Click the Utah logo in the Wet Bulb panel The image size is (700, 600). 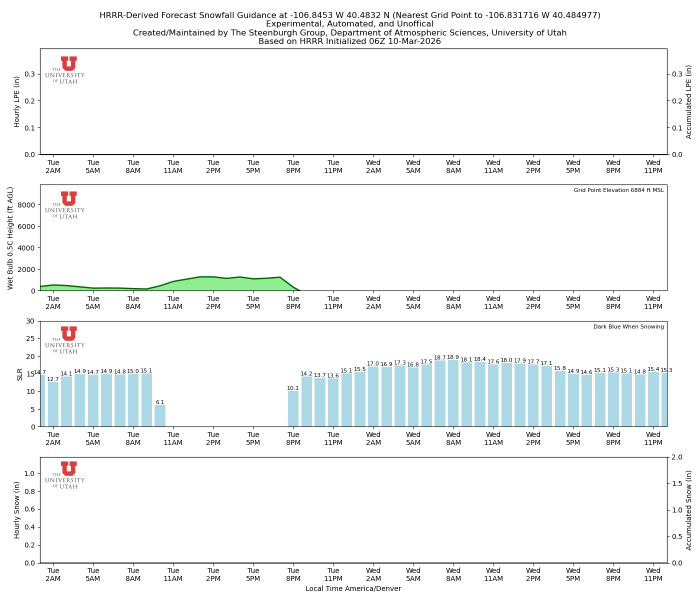click(65, 205)
